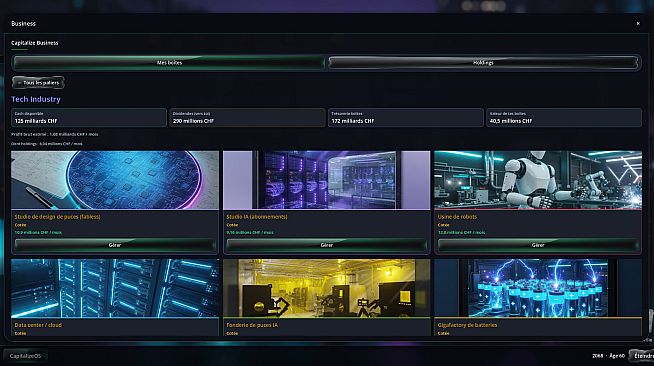Switch to the Mes boîtes tab
The image size is (654, 366).
(x=169, y=63)
